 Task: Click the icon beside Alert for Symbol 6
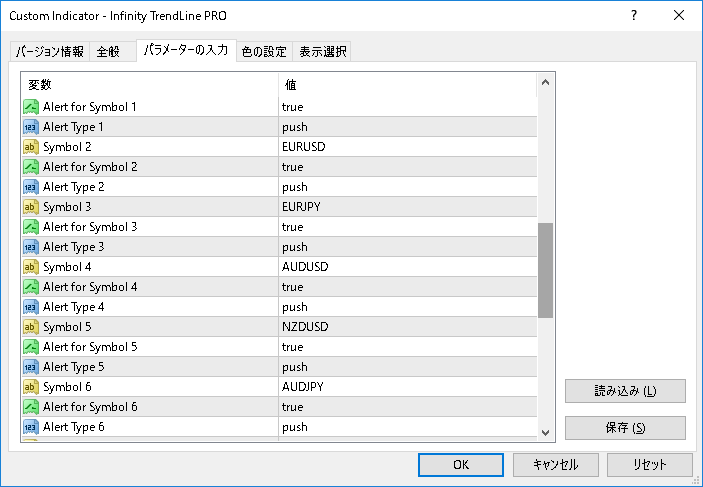(x=31, y=407)
